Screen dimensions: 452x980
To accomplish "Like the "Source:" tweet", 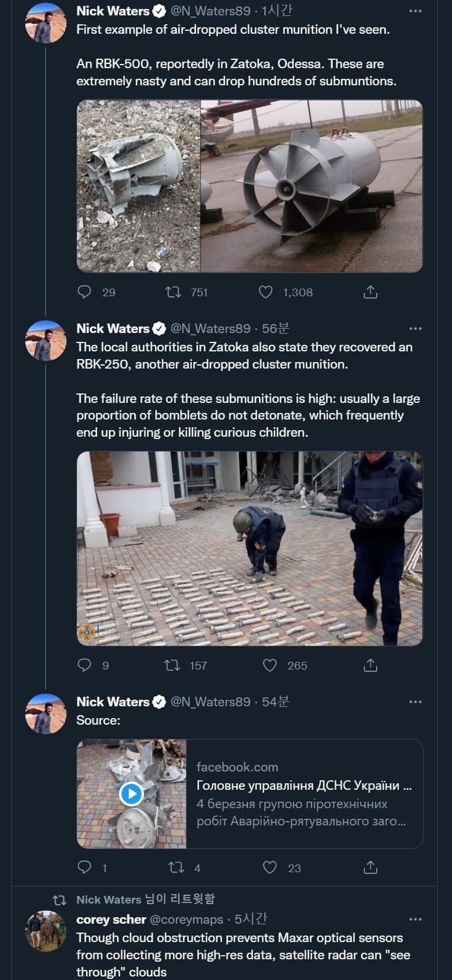I will (x=270, y=867).
